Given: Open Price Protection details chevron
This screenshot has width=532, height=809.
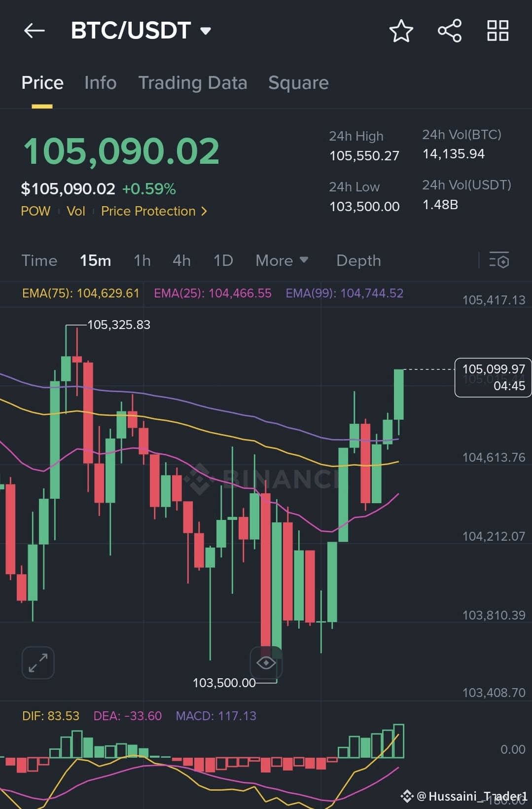Looking at the screenshot, I should coord(204,211).
